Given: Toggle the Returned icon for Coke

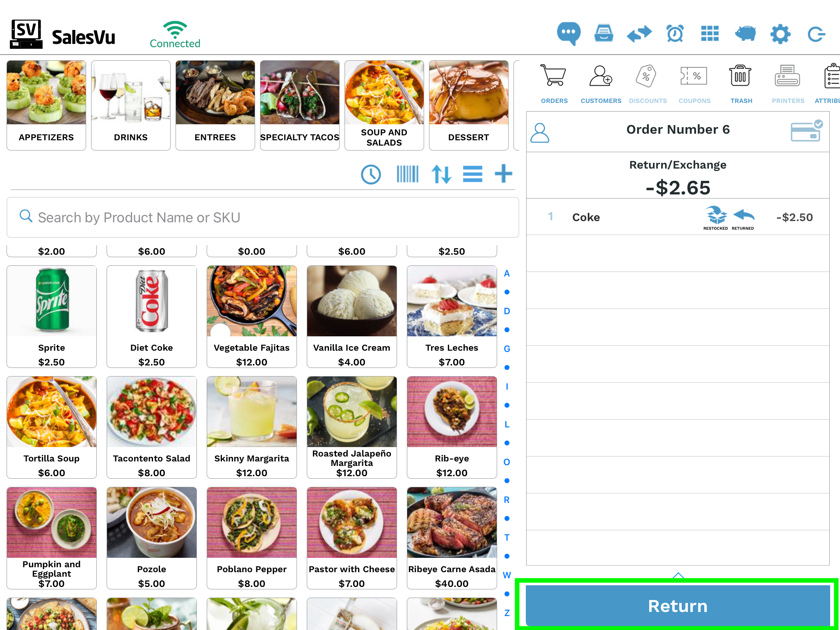Looking at the screenshot, I should click(743, 219).
